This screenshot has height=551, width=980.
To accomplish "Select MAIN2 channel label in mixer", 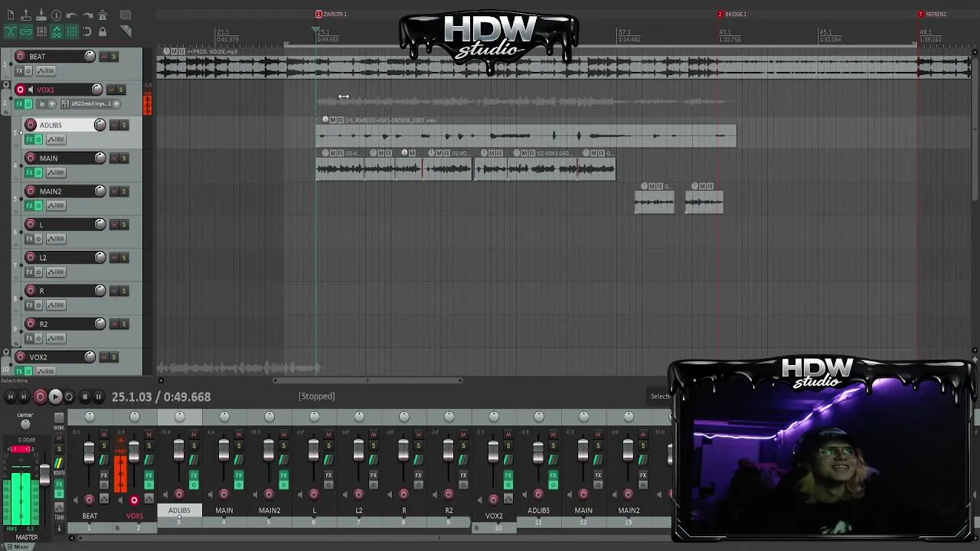I will click(x=269, y=510).
